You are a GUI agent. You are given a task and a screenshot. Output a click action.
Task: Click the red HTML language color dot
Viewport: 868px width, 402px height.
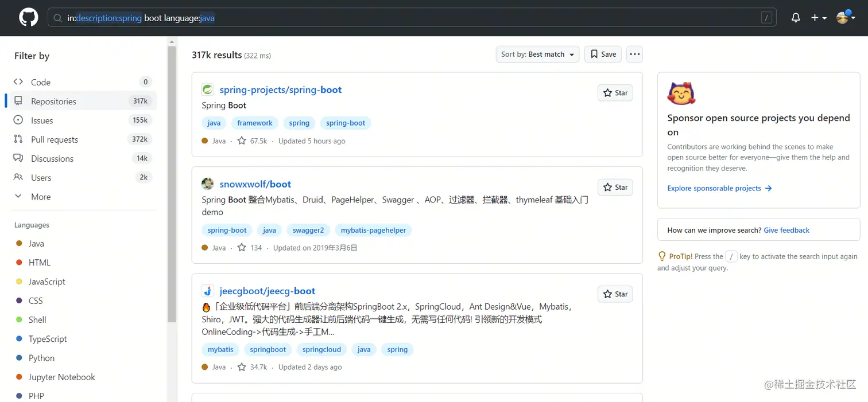click(19, 263)
